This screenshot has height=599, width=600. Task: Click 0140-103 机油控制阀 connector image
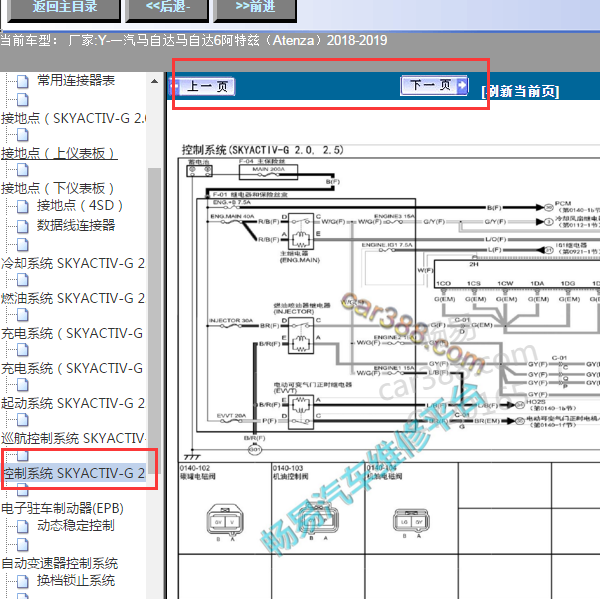click(x=318, y=519)
